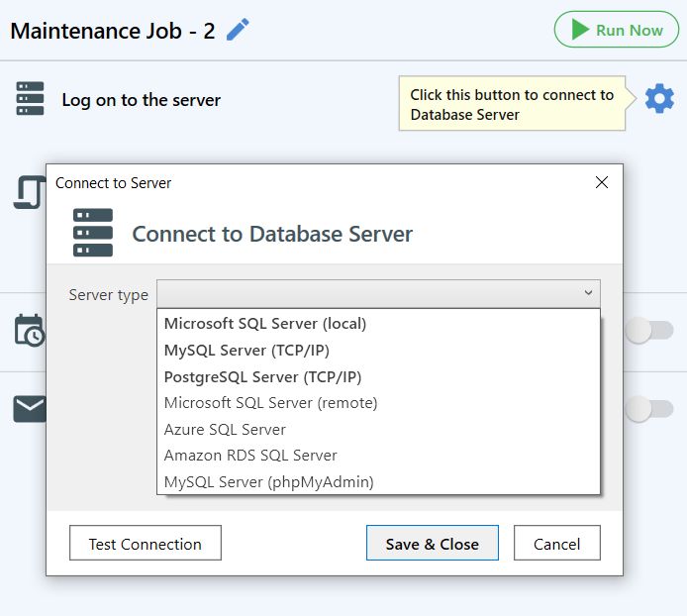This screenshot has width=687, height=616.
Task: Select Microsoft SQL Server (local) option
Action: coord(265,324)
